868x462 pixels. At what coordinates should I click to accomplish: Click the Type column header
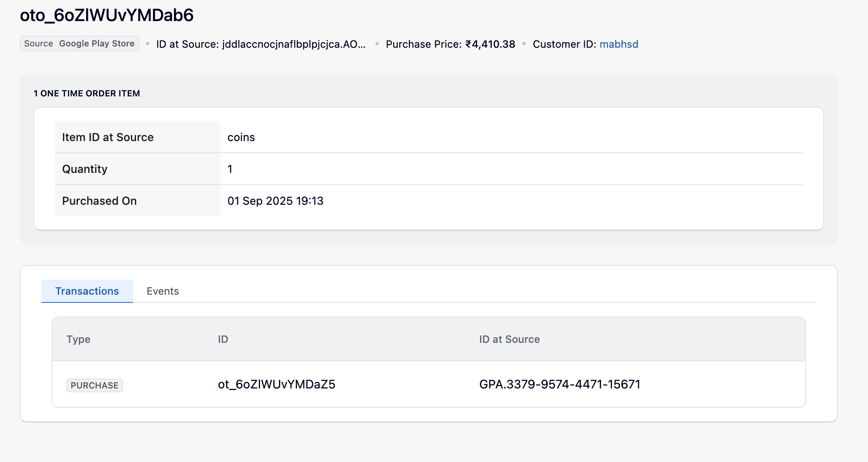[78, 339]
